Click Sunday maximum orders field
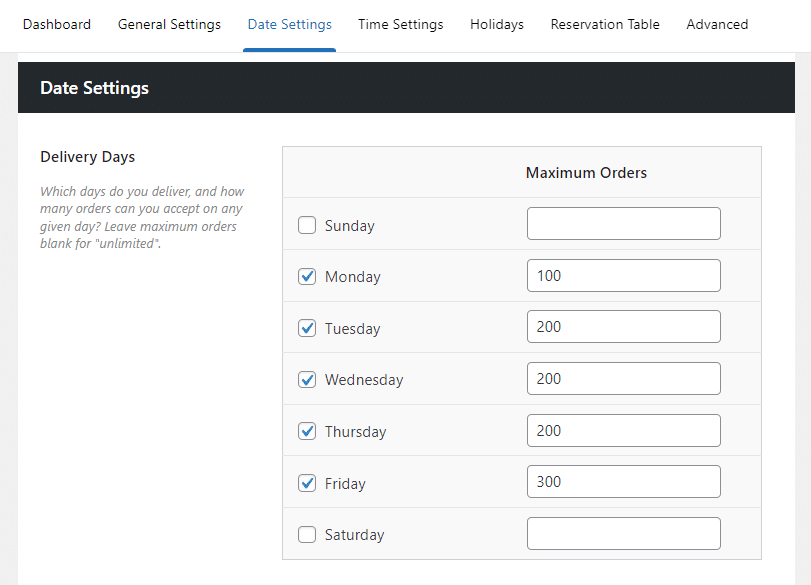811x585 pixels. (x=623, y=224)
